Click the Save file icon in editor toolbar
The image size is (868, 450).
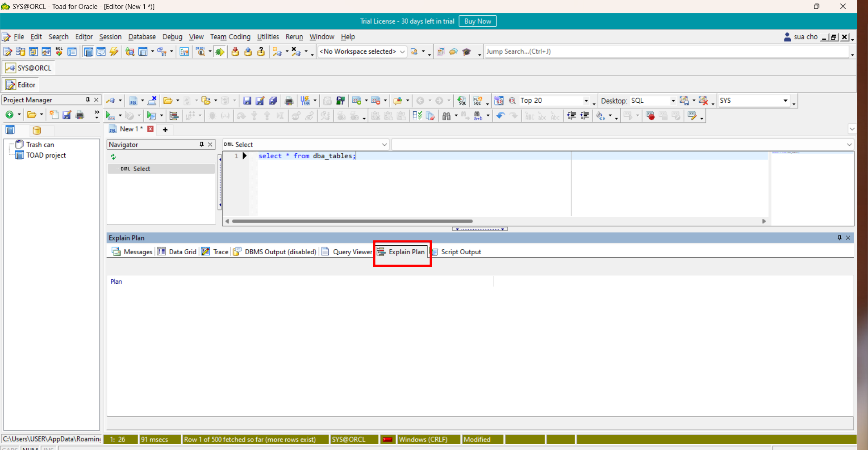click(247, 101)
